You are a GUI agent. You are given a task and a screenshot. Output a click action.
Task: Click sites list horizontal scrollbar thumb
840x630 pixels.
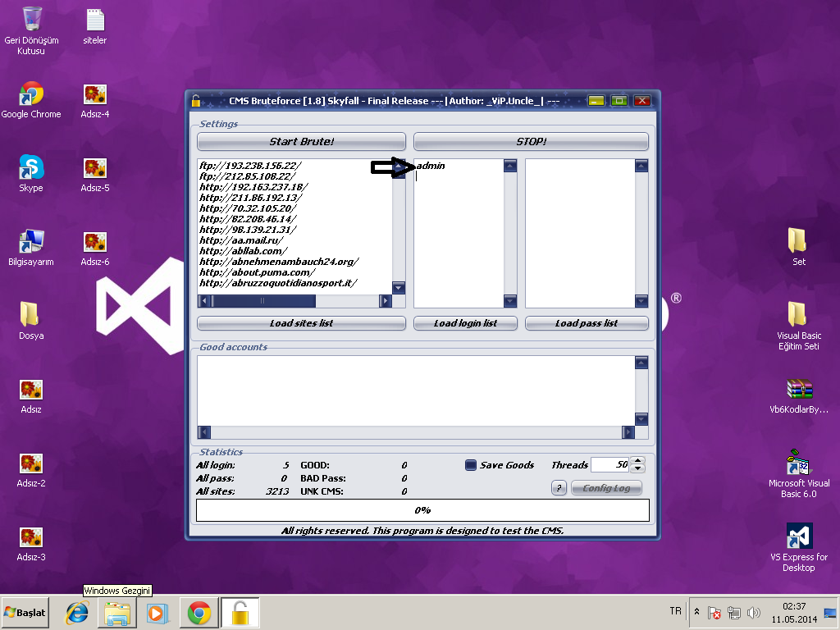click(263, 301)
